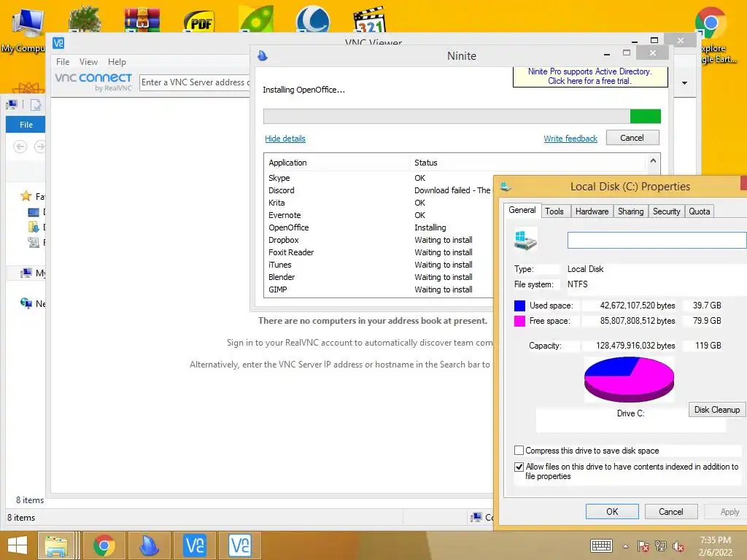Viewport: 747px width, 560px height.
Task: Click Disk Cleanup button
Action: (717, 410)
